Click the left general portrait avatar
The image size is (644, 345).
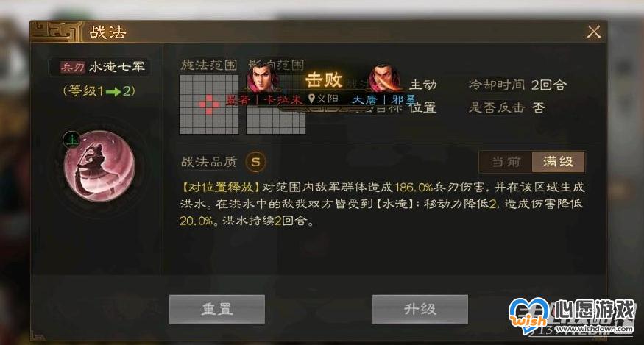click(263, 78)
